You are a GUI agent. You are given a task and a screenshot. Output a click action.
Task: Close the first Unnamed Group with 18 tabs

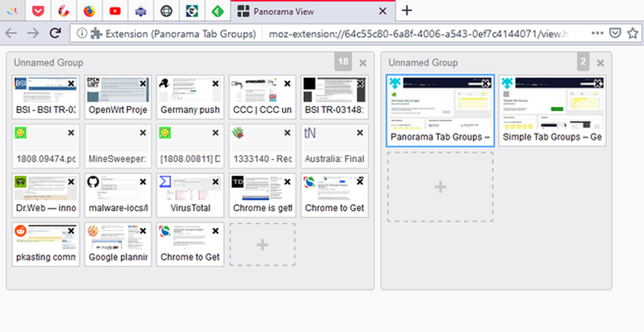[x=363, y=63]
